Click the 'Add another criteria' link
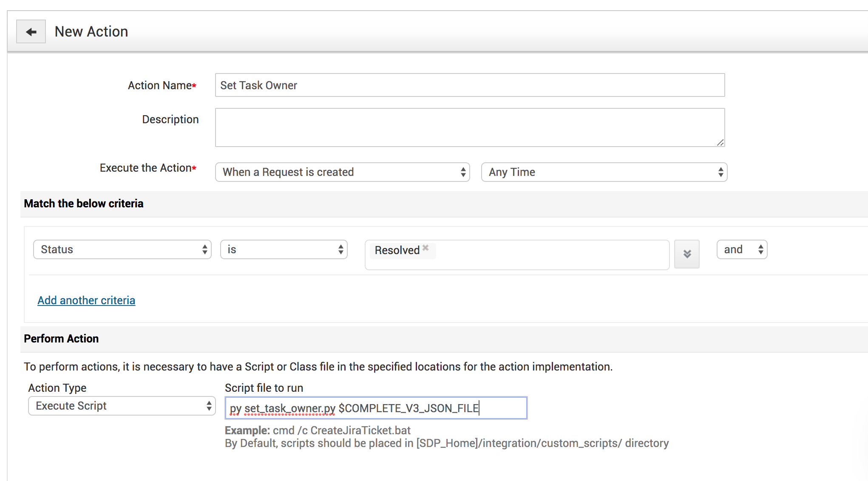 (x=86, y=300)
